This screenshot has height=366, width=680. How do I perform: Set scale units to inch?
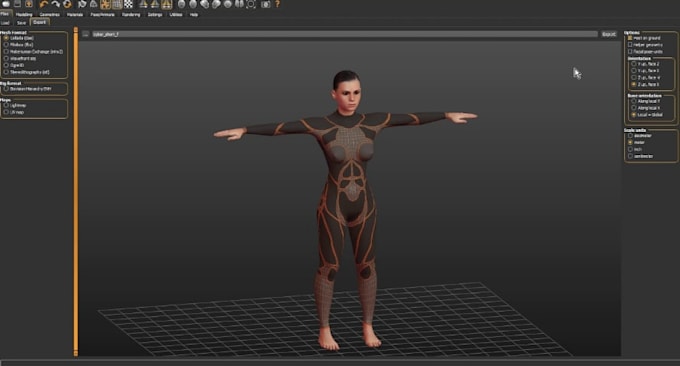point(634,149)
